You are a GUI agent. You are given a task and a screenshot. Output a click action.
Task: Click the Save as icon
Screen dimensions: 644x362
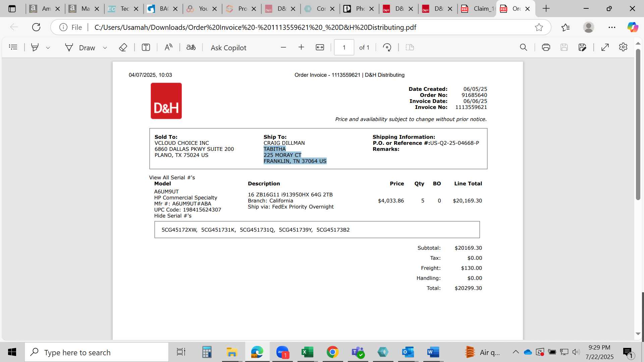tap(582, 47)
